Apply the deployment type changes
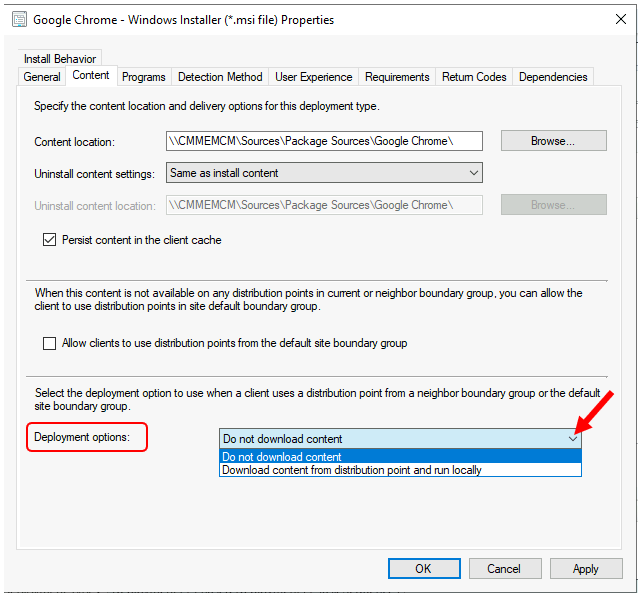This screenshot has width=641, height=597. [586, 569]
